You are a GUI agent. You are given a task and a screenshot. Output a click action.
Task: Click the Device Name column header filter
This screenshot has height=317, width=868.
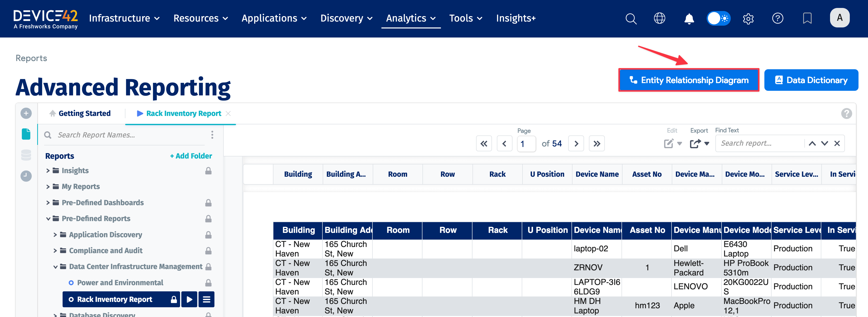(x=597, y=174)
